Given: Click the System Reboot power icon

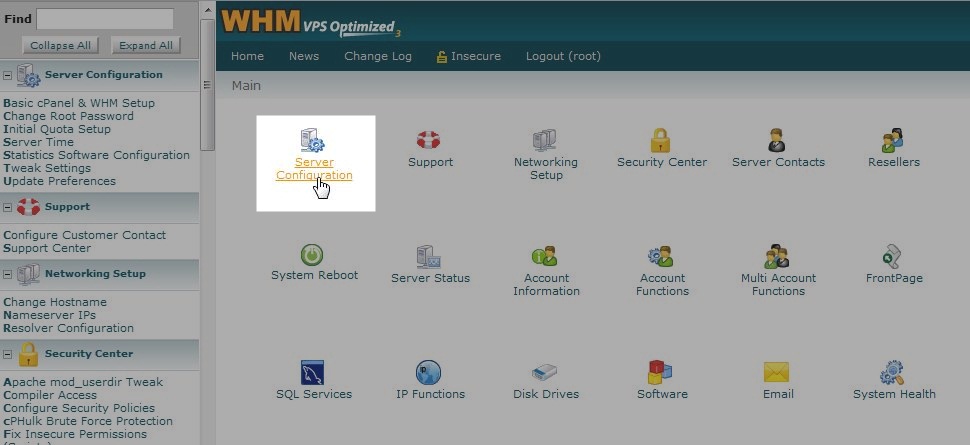Looking at the screenshot, I should tap(312, 255).
